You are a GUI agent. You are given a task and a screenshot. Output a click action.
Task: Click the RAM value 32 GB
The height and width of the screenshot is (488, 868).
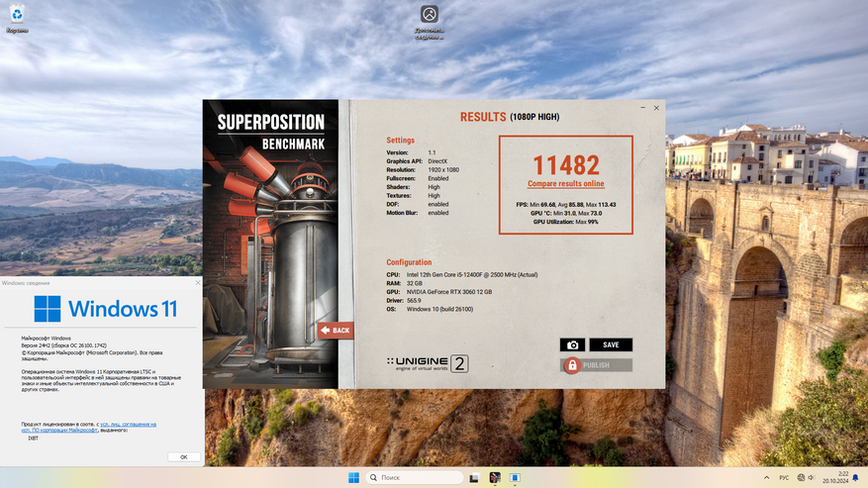pyautogui.click(x=414, y=283)
